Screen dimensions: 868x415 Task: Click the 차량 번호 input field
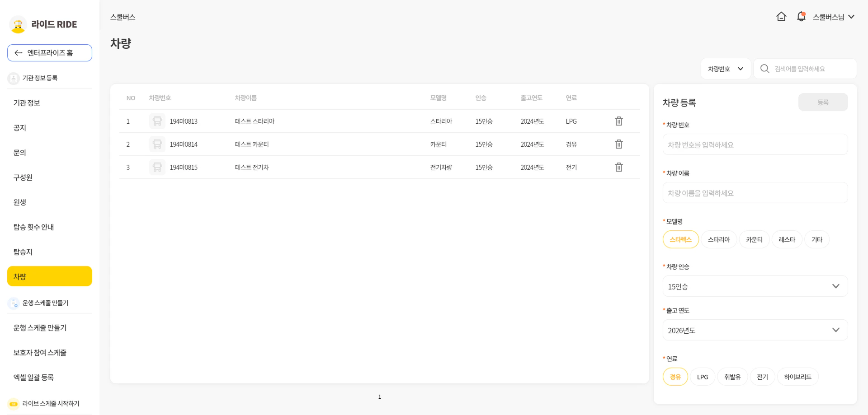[755, 145]
